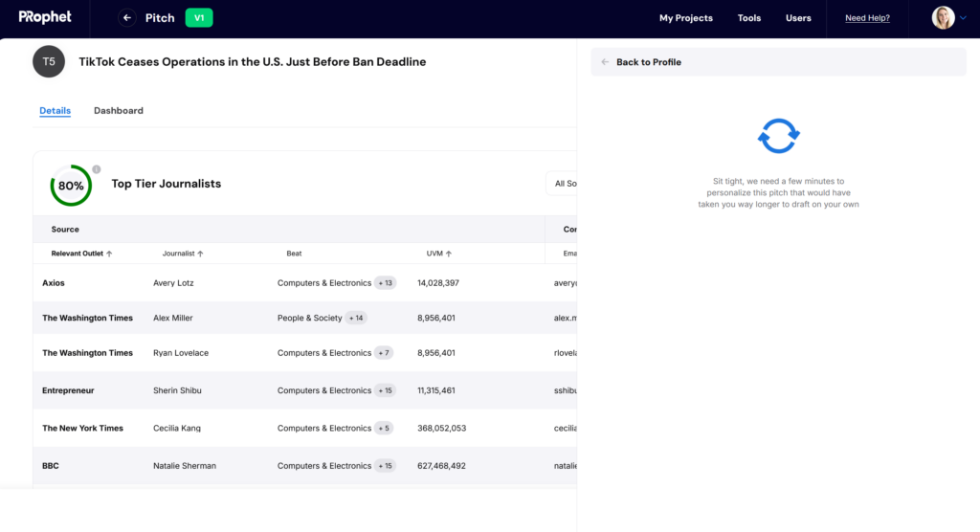The width and height of the screenshot is (980, 532).
Task: Sort by Relevant Outlet arrow
Action: (x=109, y=254)
